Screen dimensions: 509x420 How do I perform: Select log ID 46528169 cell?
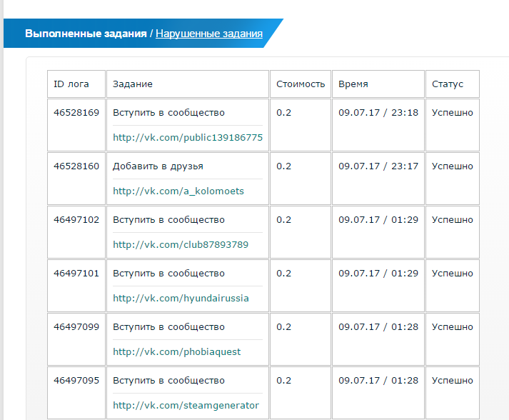(x=76, y=125)
